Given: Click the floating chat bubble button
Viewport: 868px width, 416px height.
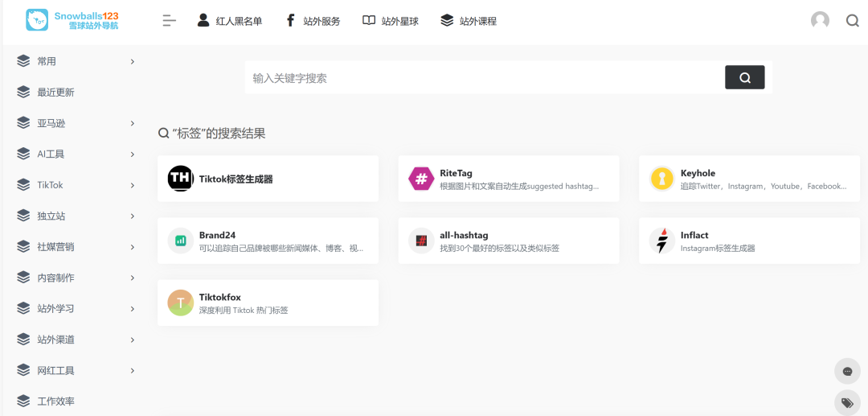Looking at the screenshot, I should [x=847, y=371].
